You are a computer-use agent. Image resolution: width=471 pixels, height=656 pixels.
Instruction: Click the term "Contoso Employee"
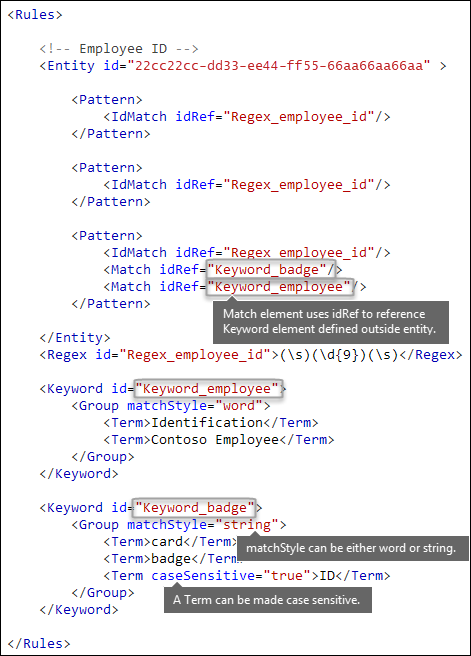tap(215, 440)
